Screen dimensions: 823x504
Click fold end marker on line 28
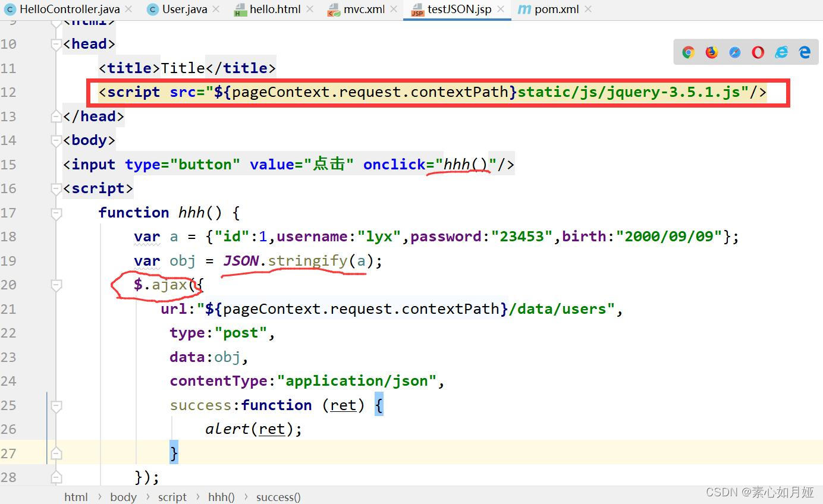pos(56,477)
